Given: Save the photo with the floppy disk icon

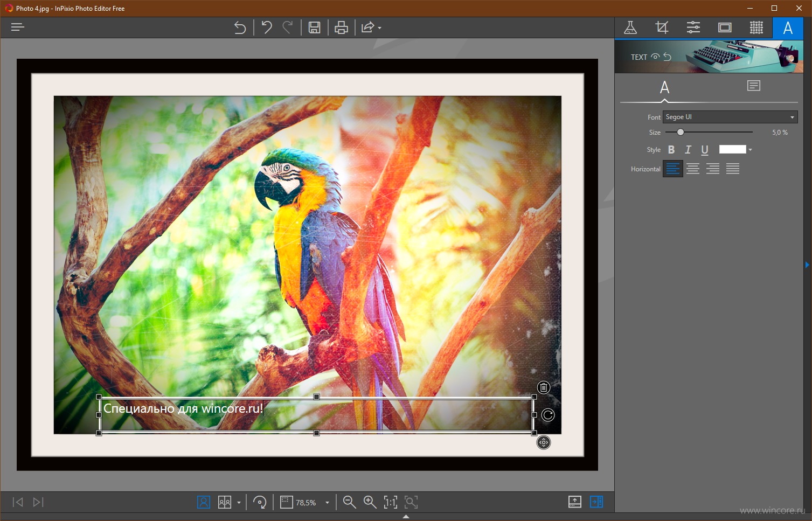Looking at the screenshot, I should click(315, 27).
